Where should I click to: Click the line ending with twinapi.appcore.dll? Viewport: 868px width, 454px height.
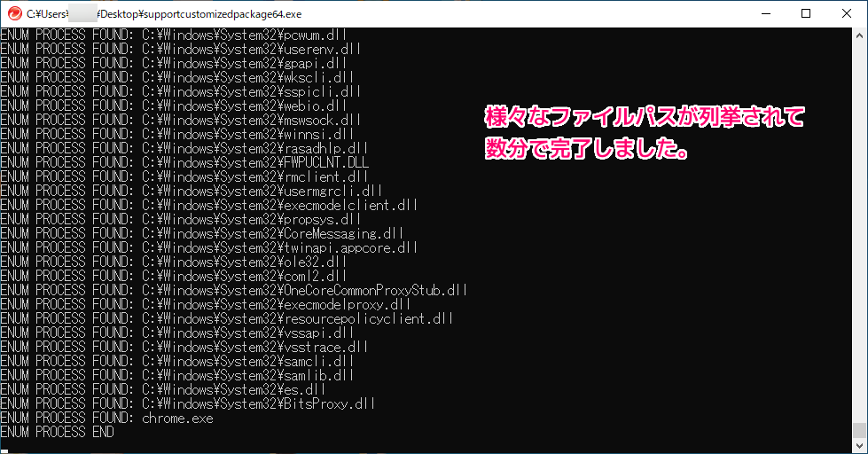click(x=209, y=247)
